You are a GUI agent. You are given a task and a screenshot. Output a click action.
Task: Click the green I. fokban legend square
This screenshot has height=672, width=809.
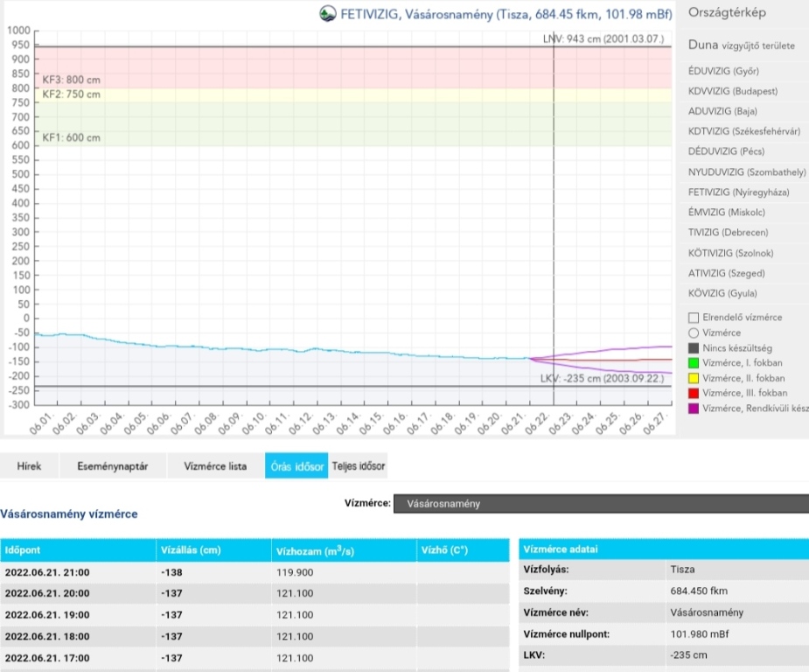(694, 363)
